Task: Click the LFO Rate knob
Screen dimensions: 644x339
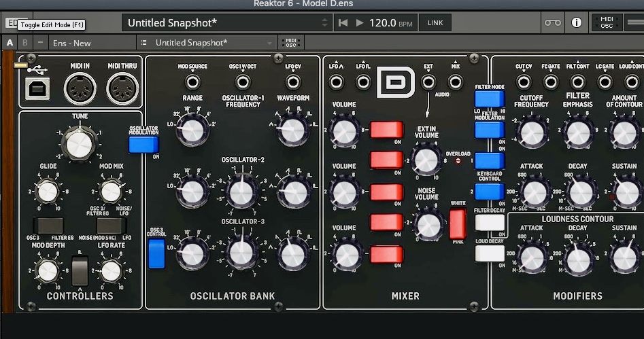Action: pos(111,271)
